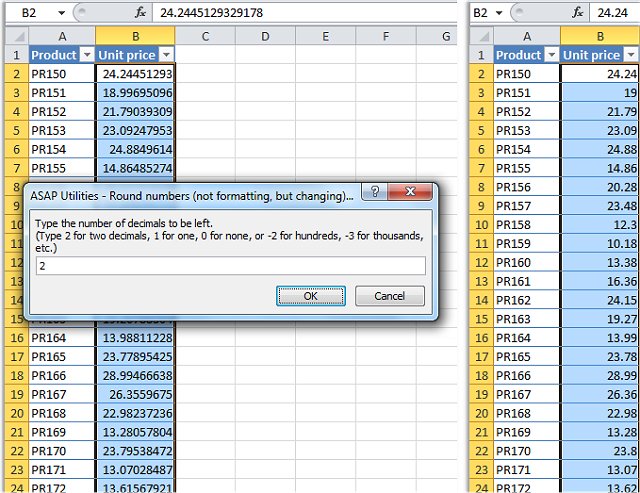This screenshot has height=493, width=640.
Task: Click the select-all corner of the right sheet
Action: [482, 36]
